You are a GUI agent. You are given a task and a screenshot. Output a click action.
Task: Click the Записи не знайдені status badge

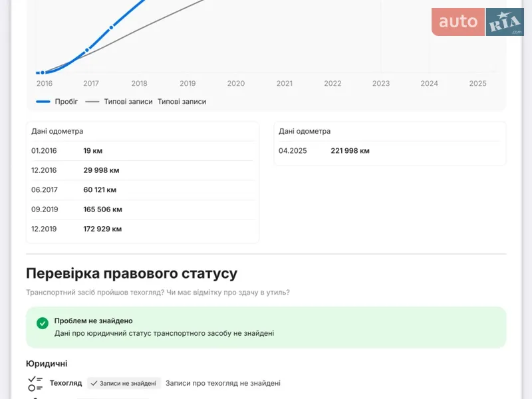click(124, 384)
